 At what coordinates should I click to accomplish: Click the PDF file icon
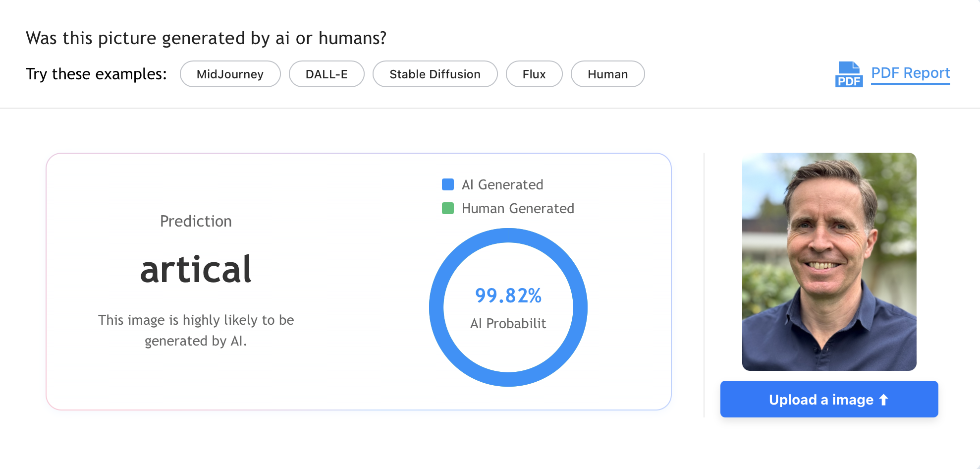[849, 74]
